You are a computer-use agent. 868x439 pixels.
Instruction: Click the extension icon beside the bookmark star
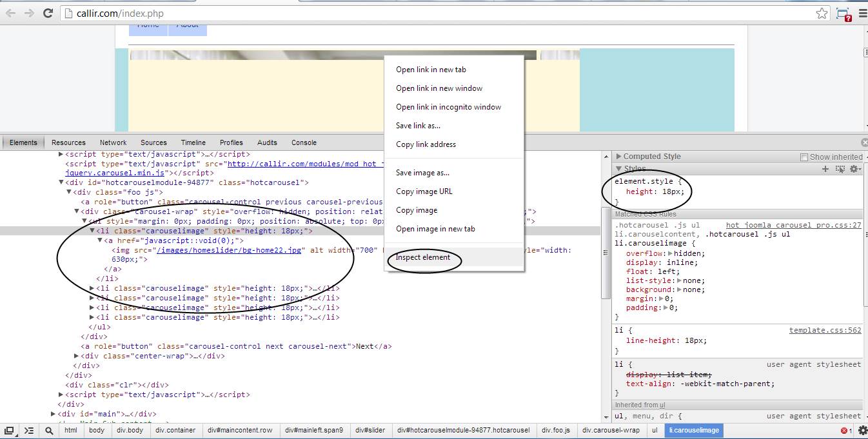(843, 14)
